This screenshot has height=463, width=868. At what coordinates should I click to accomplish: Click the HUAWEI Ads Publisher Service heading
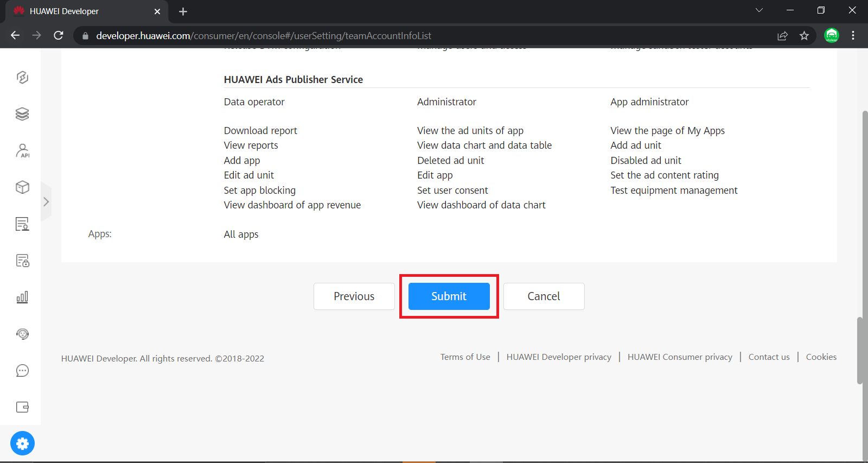point(293,79)
